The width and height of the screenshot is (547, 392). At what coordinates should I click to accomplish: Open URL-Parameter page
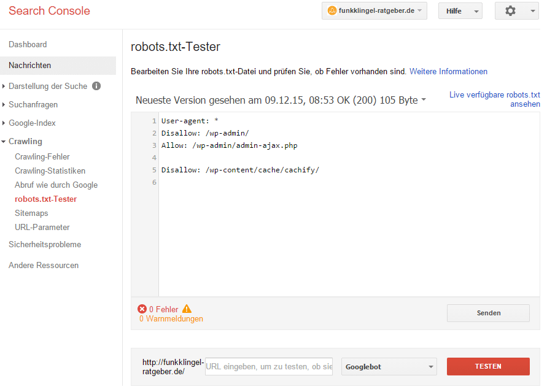[42, 227]
